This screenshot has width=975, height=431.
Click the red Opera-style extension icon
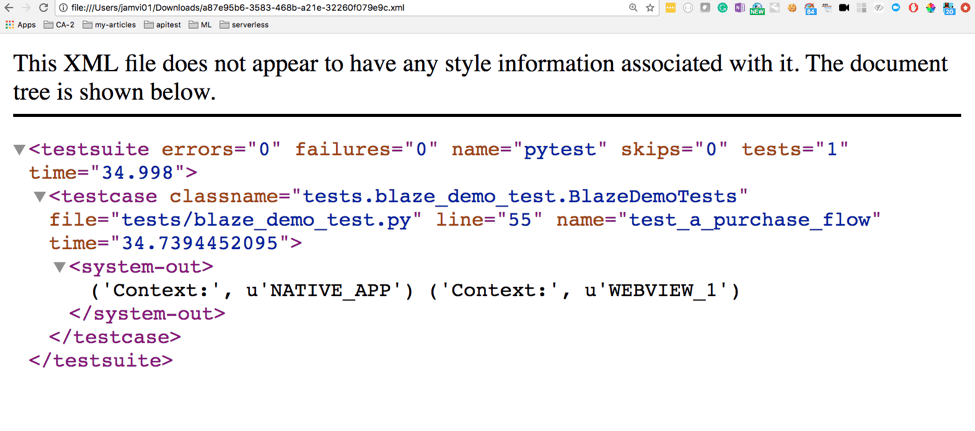pyautogui.click(x=913, y=7)
